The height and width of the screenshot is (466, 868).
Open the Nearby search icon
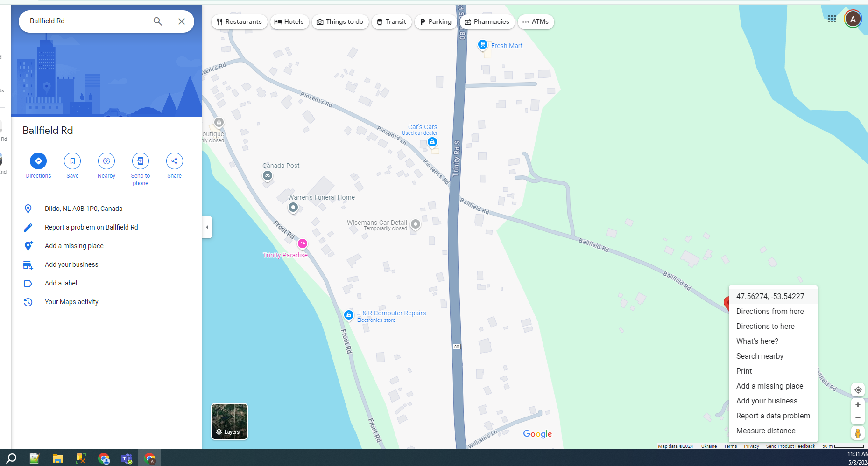coord(106,161)
